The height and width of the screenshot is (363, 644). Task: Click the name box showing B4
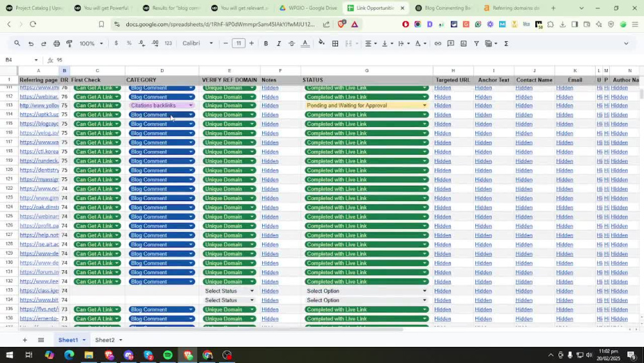(21, 60)
